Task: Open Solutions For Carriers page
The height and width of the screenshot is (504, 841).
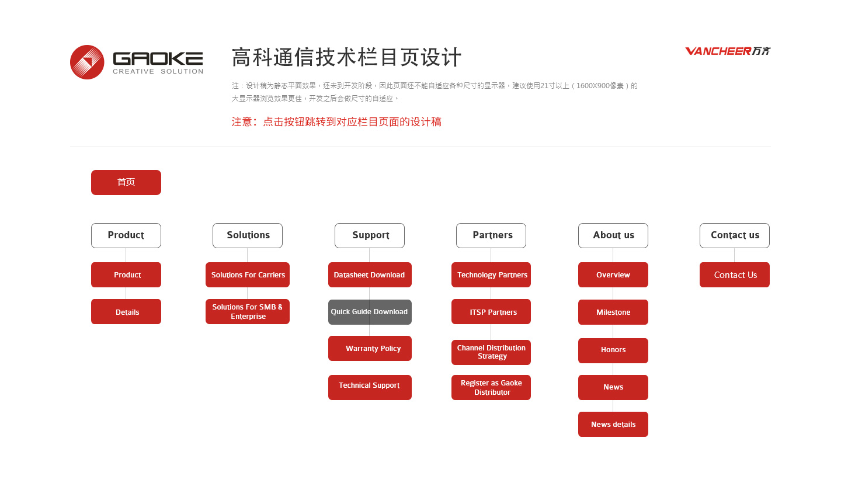Action: [248, 274]
